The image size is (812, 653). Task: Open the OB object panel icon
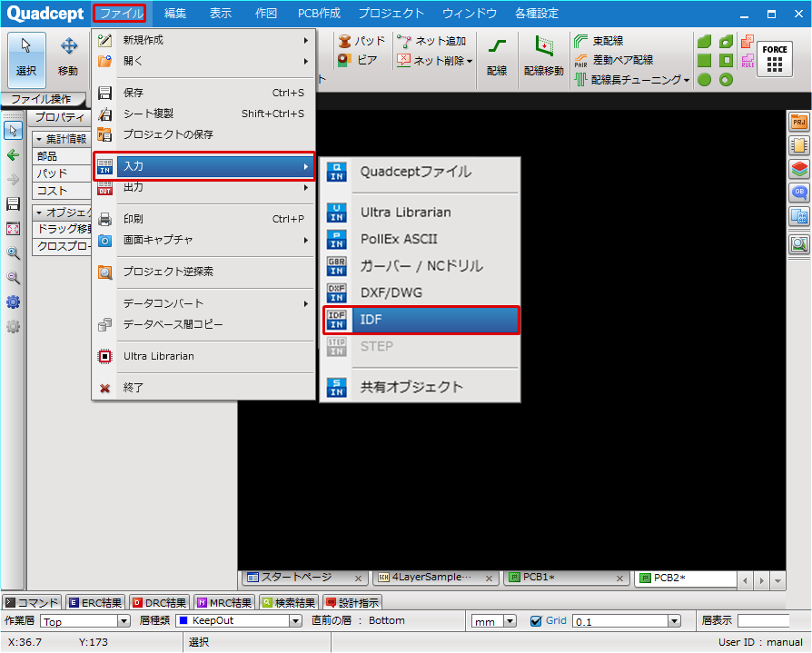[799, 193]
